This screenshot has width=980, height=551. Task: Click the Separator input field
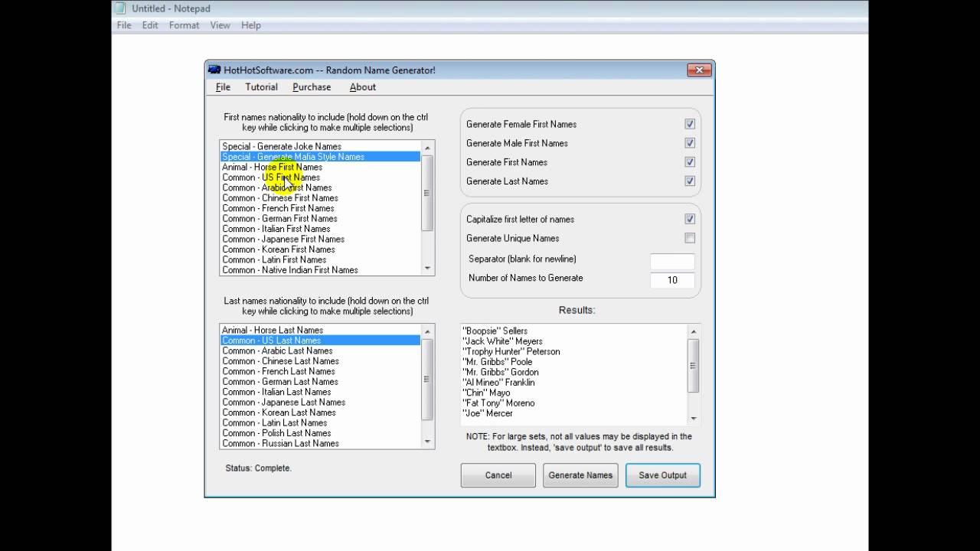click(x=672, y=261)
